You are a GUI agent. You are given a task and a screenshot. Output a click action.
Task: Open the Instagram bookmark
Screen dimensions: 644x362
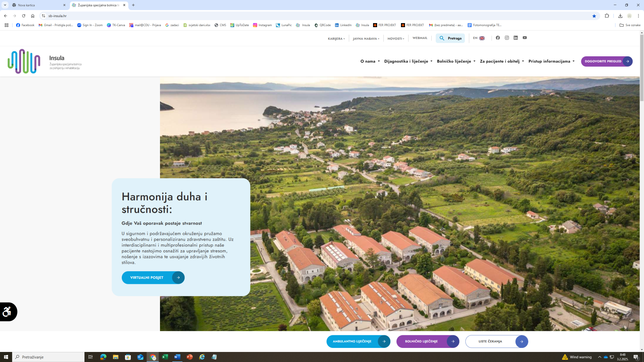[262, 25]
